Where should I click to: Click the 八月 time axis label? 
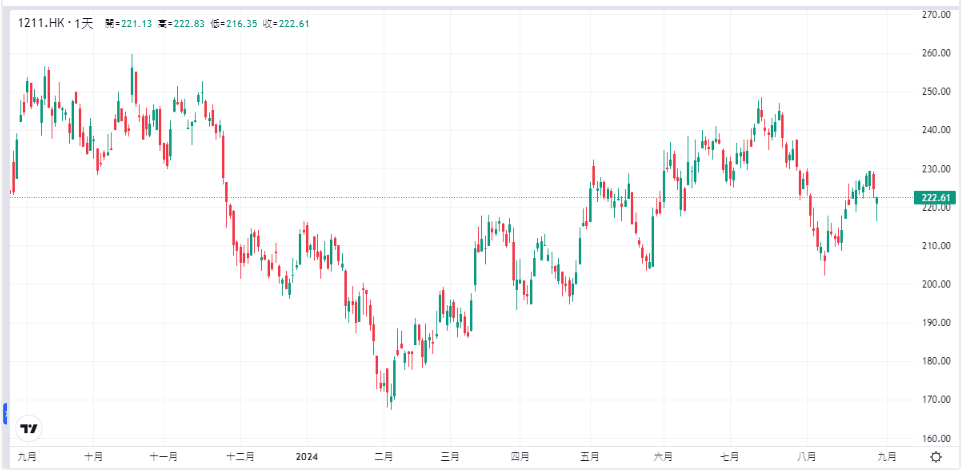point(806,457)
